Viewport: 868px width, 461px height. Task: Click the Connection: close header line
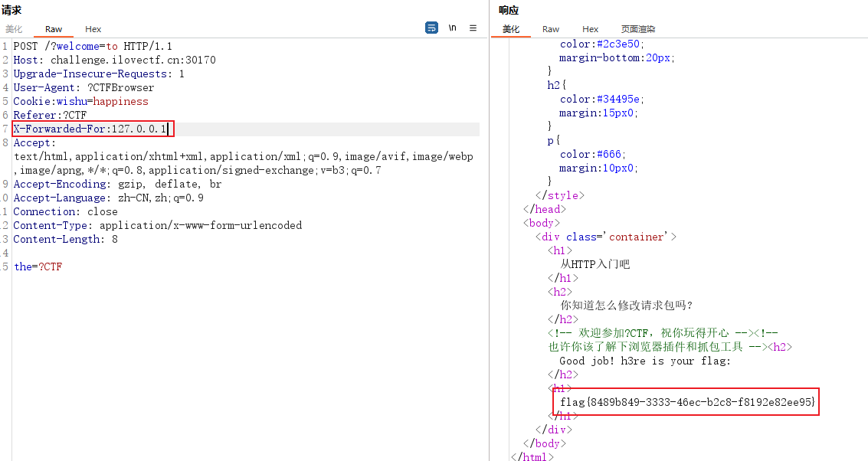coord(65,212)
